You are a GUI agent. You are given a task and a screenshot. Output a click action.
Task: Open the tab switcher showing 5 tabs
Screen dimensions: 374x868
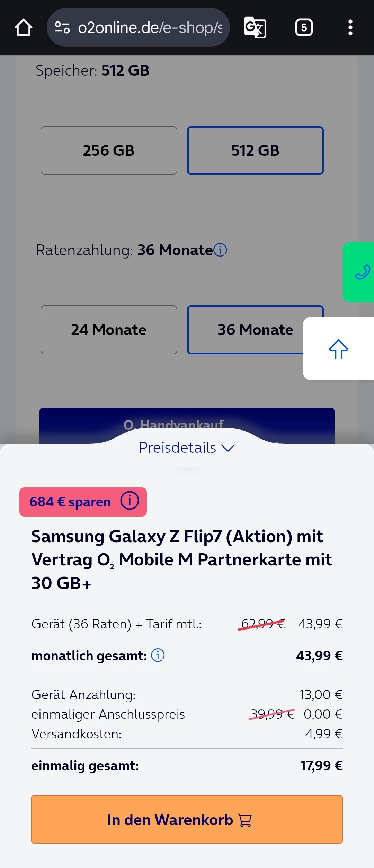[304, 27]
